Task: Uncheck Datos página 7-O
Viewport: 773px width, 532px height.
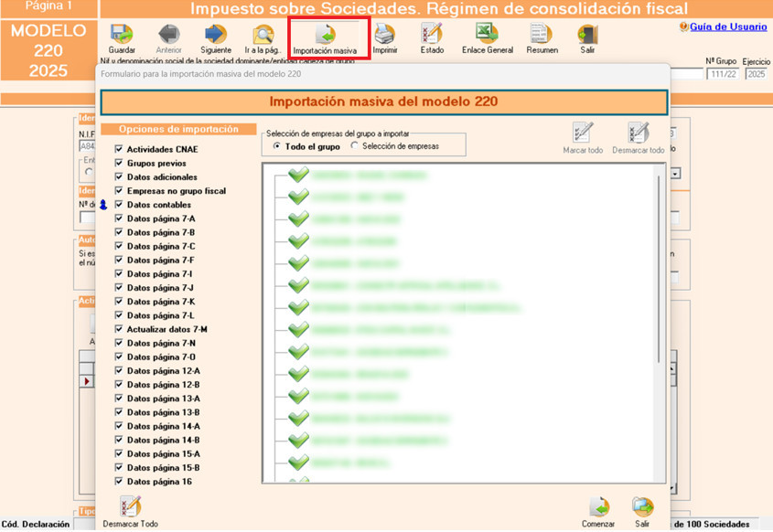Action: coord(118,356)
